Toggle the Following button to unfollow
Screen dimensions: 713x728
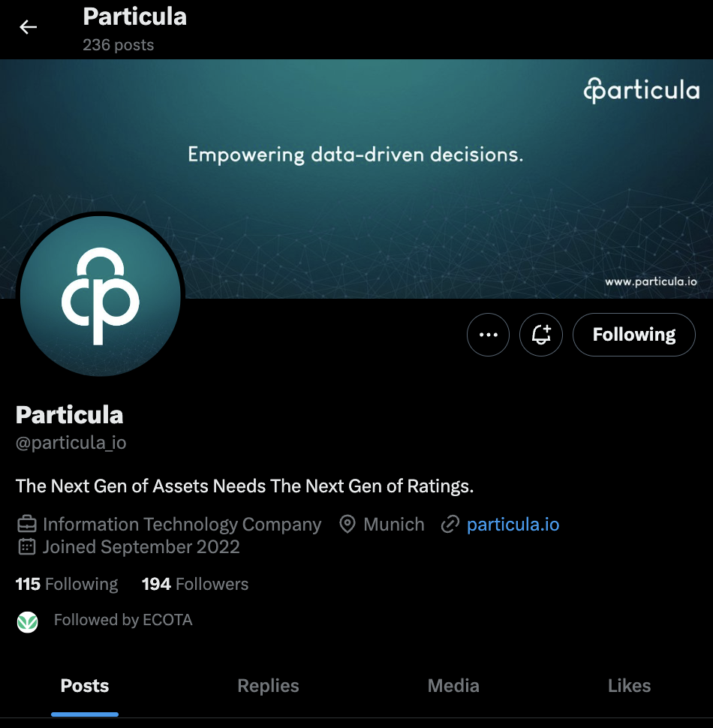point(633,334)
